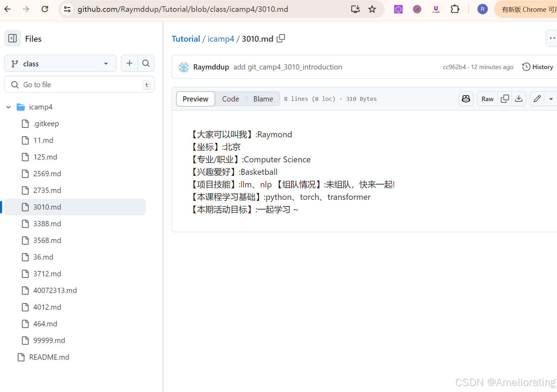
Task: Open the Tutorial breadcrumb link
Action: (186, 39)
